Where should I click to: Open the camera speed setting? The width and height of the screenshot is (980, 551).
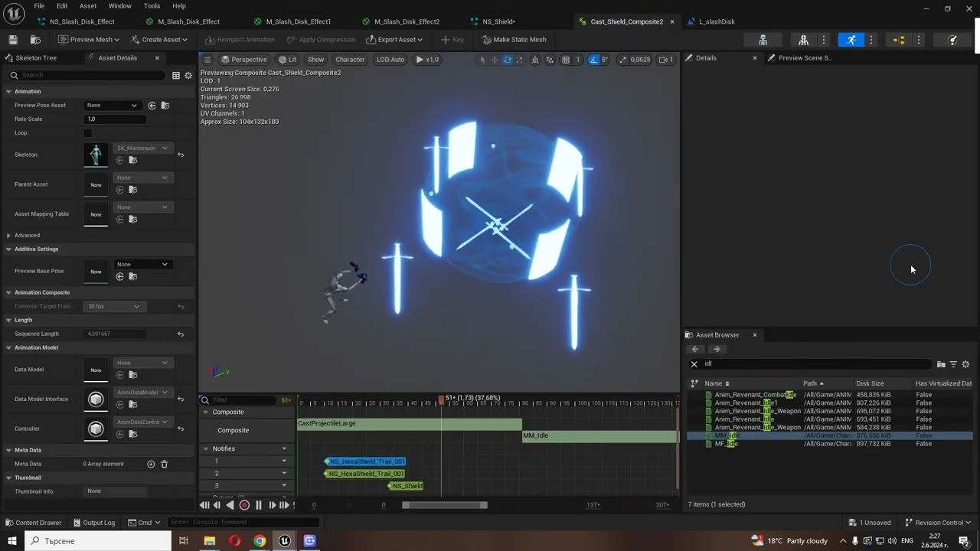coord(666,60)
